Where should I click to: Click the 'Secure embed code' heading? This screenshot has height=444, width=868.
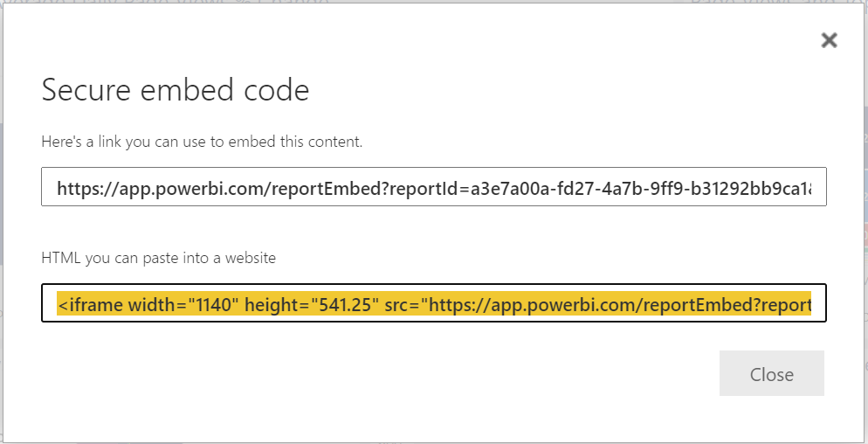pyautogui.click(x=176, y=89)
